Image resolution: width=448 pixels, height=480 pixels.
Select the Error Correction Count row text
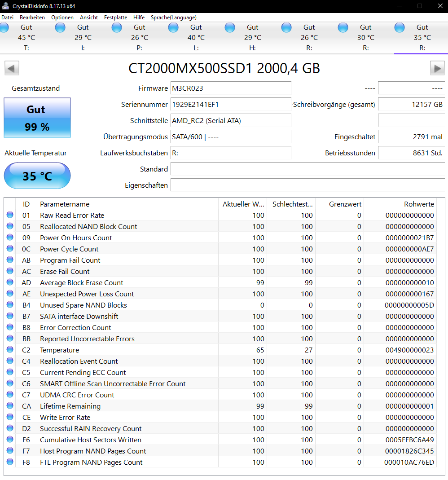tap(75, 327)
